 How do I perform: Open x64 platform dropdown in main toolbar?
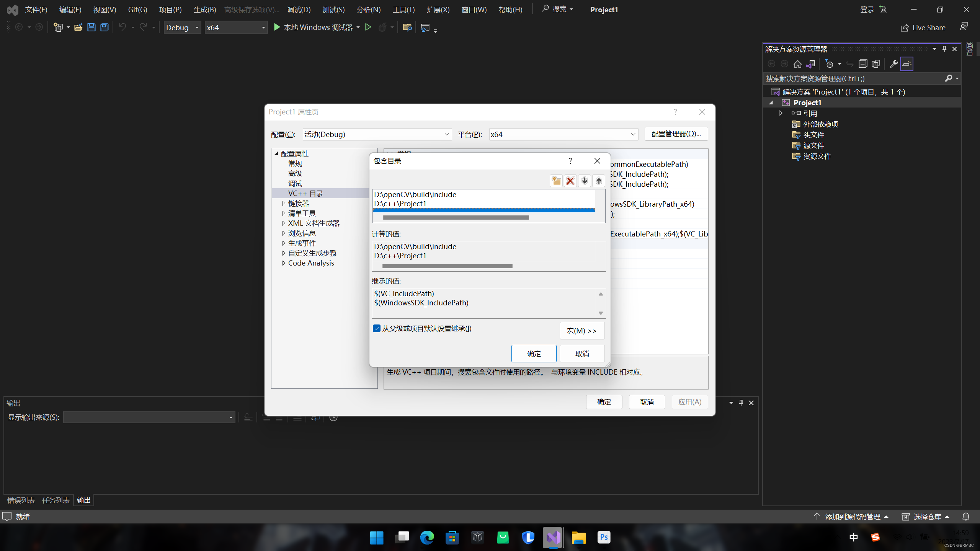coord(236,28)
